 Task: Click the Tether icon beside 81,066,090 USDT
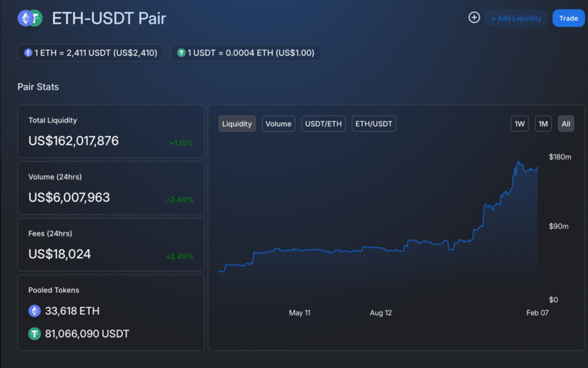[x=35, y=333]
